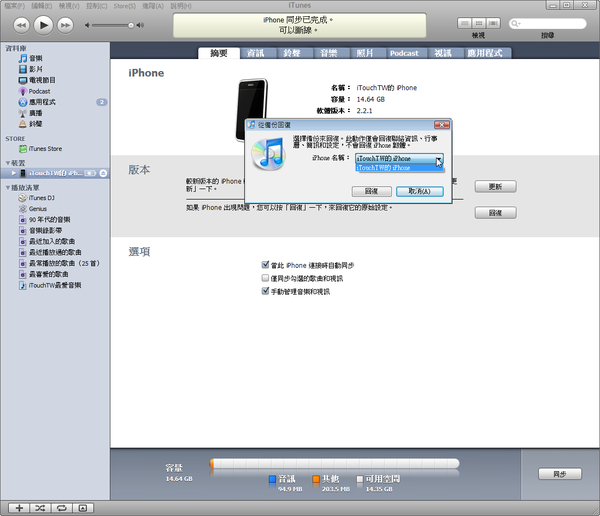
Task: Click the 回復 restore button in 版本 section
Action: [496, 213]
